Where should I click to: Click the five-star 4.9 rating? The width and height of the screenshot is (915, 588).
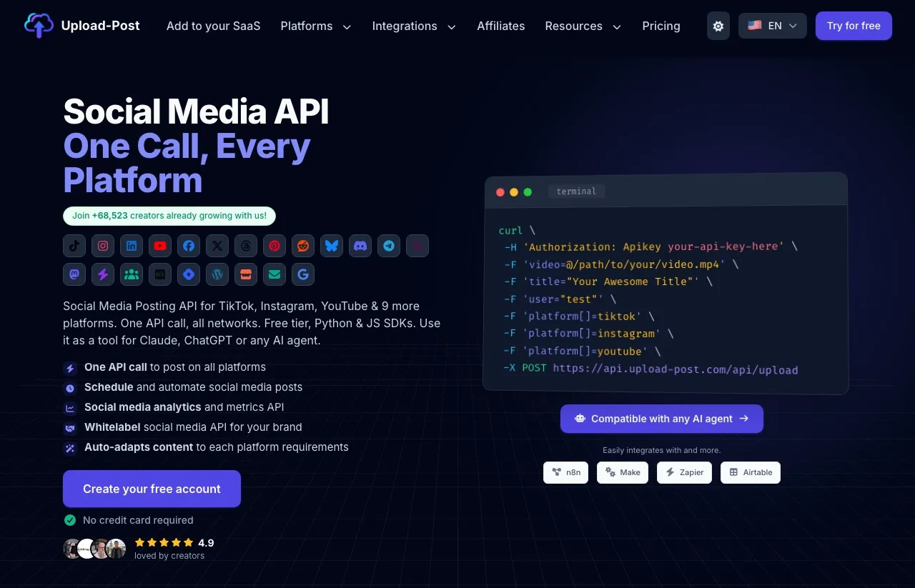click(x=174, y=542)
